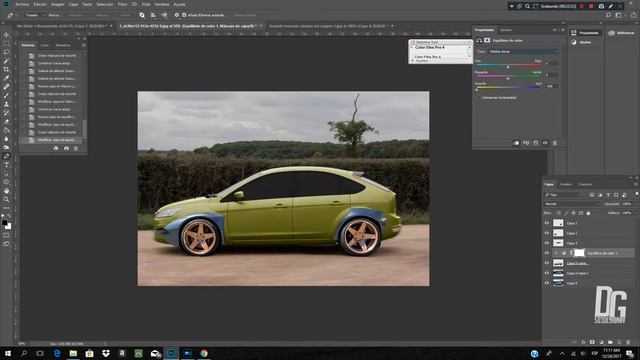Viewport: 640px width, 360px height.
Task: Toggle the Añadir/Eliminar automát. checkbox
Action: tap(184, 15)
